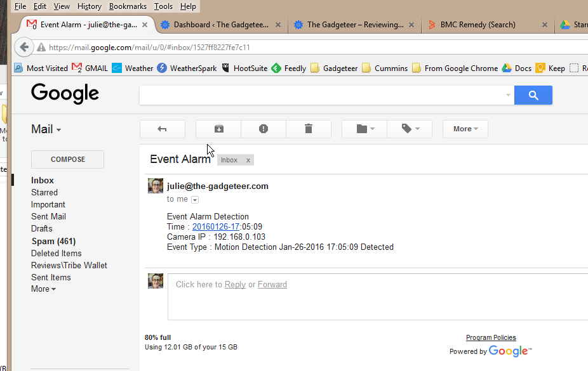Screen dimensions: 588x371
Task: Open the Bookmarks menu
Action: click(x=128, y=6)
